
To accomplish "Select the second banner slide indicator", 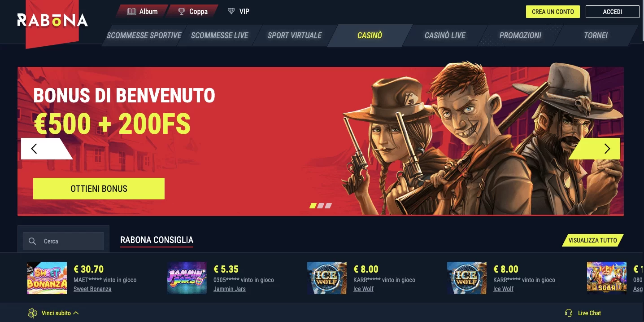I will tap(321, 206).
